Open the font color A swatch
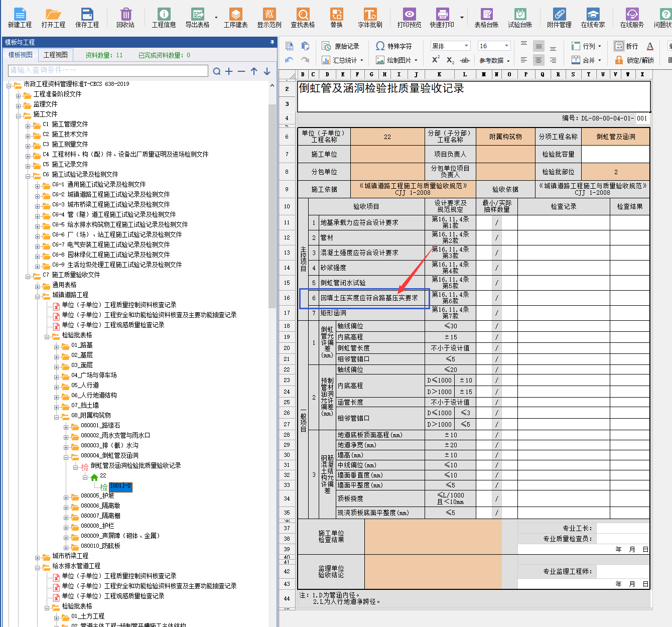672x627 pixels. (650, 46)
